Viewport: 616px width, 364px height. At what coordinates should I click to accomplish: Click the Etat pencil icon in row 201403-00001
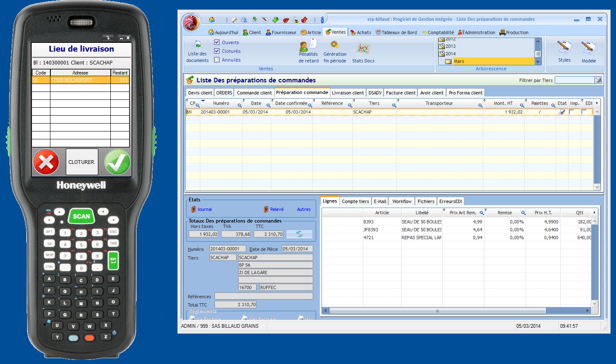[562, 112]
